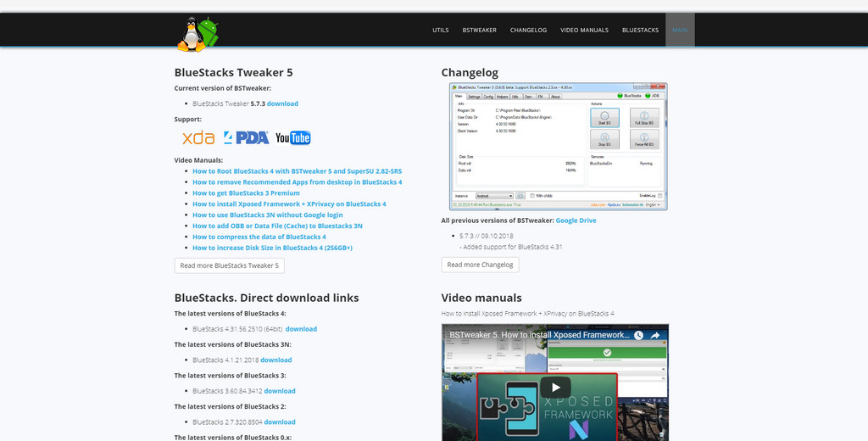Image resolution: width=868 pixels, height=441 pixels.
Task: Click the watch later clock icon on video
Action: coord(639,335)
